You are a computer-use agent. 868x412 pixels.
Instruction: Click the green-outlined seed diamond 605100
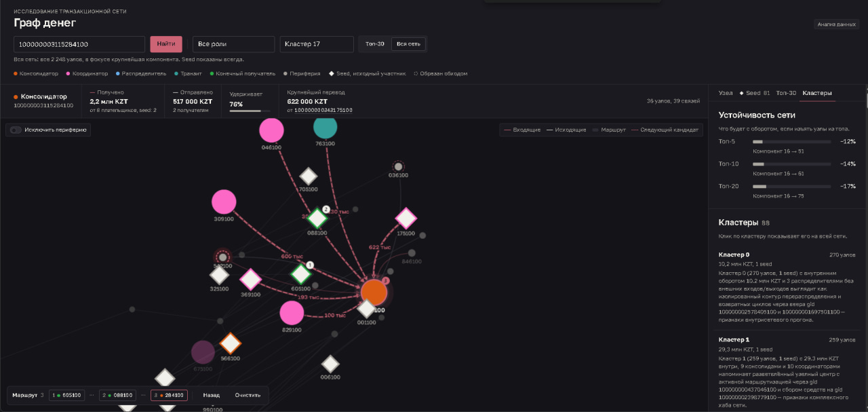click(301, 274)
